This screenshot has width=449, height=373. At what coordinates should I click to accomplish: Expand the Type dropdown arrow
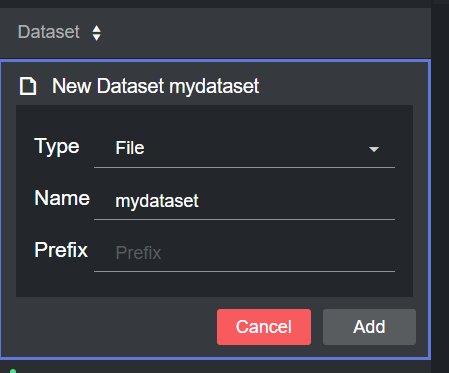(x=374, y=149)
